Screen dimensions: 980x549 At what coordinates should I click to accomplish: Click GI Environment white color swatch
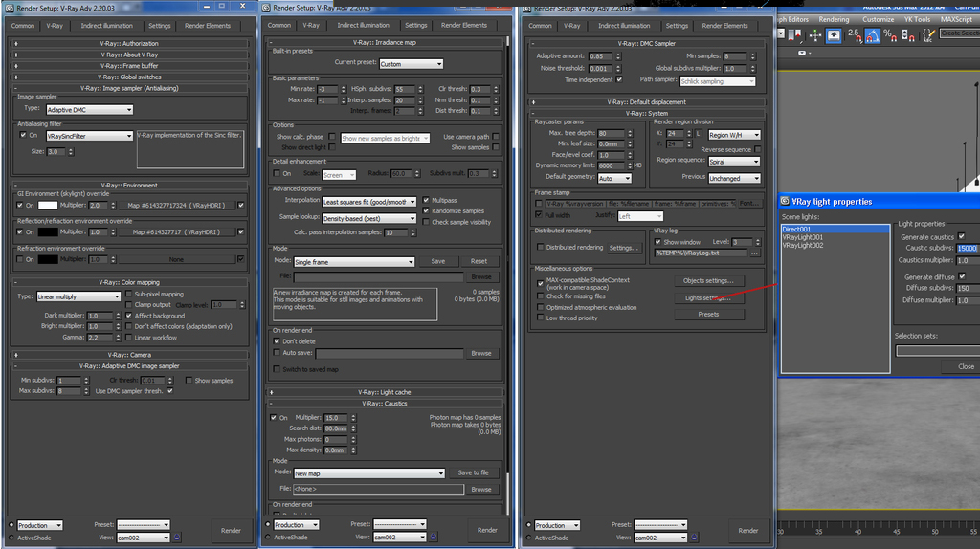pyautogui.click(x=48, y=205)
